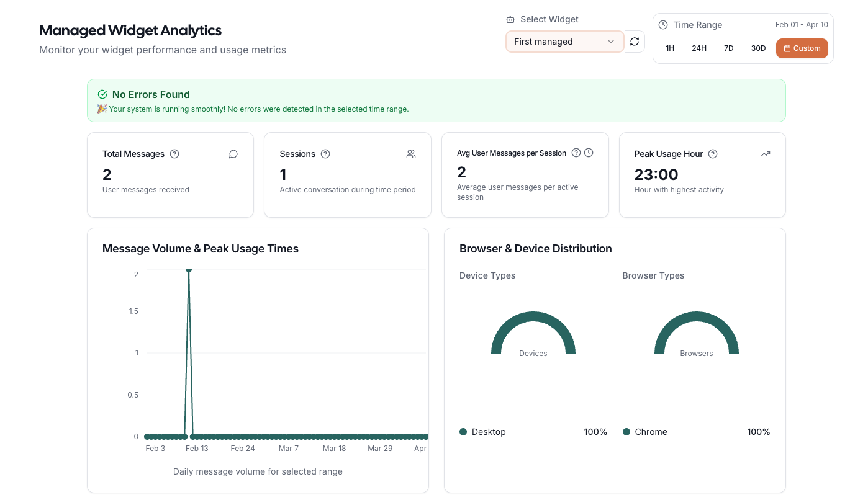Click help icon next to Sessions
The image size is (868, 500).
click(325, 154)
